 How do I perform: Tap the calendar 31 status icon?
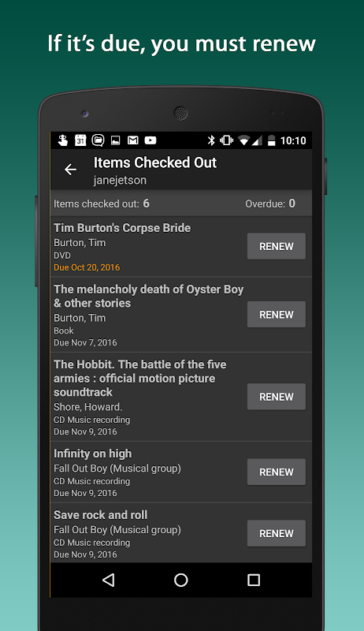click(x=80, y=140)
